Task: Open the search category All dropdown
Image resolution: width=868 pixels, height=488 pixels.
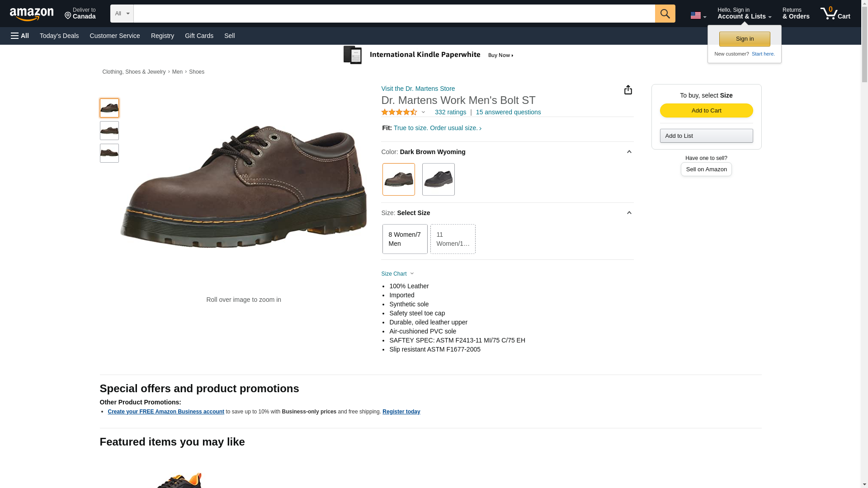Action: point(122,14)
